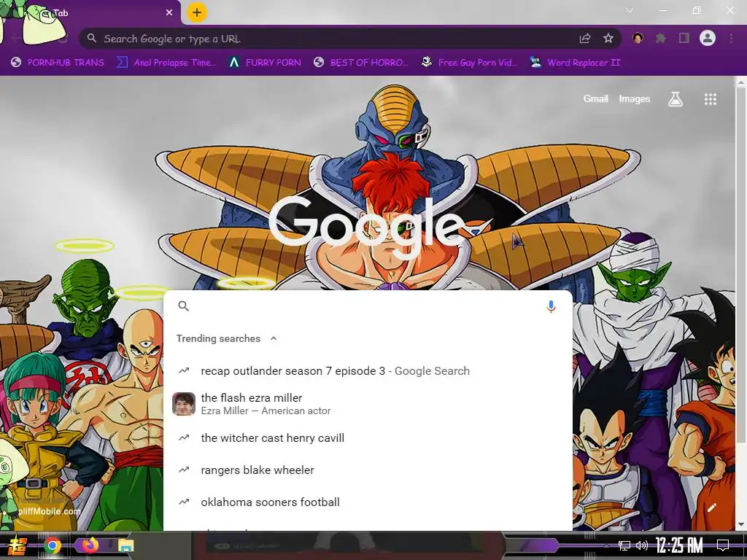Start voice search with microphone icon
Image resolution: width=747 pixels, height=560 pixels.
(x=551, y=306)
